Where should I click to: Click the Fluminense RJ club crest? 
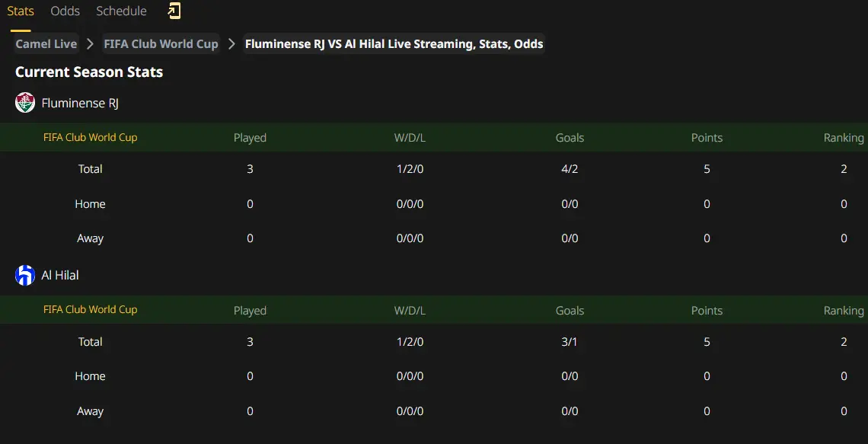click(x=25, y=103)
